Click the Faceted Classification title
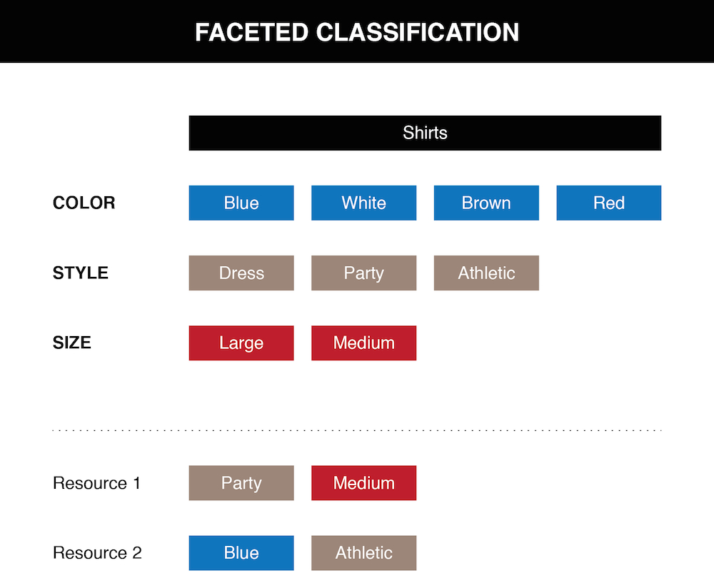Screen dimensions: 714x588 click(x=357, y=32)
